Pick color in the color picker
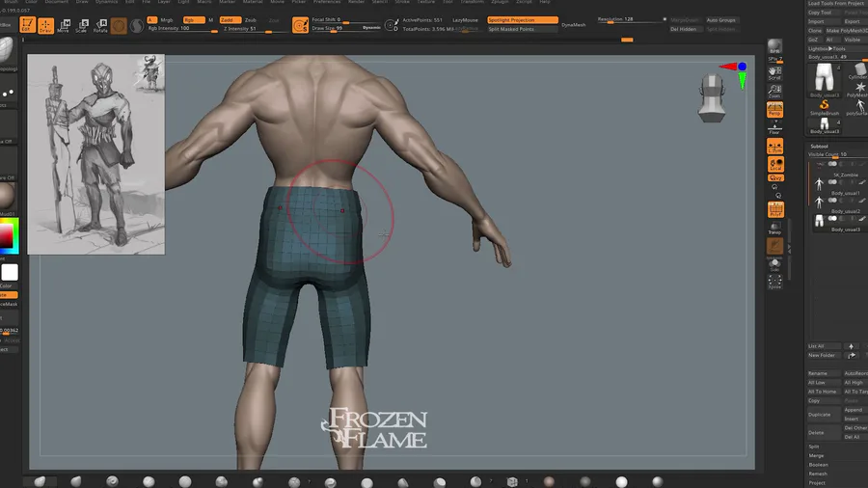Screen dimensions: 868x488 click(x=9, y=236)
